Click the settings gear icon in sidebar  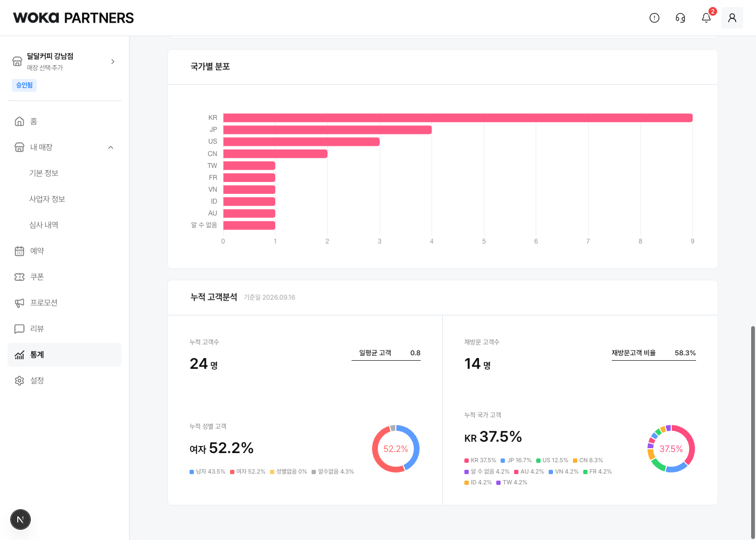[19, 380]
